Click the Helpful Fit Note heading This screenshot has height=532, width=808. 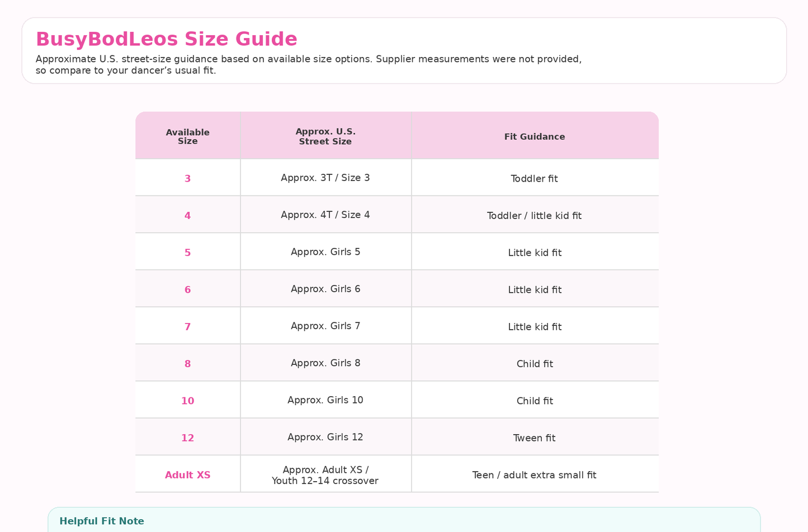click(102, 521)
